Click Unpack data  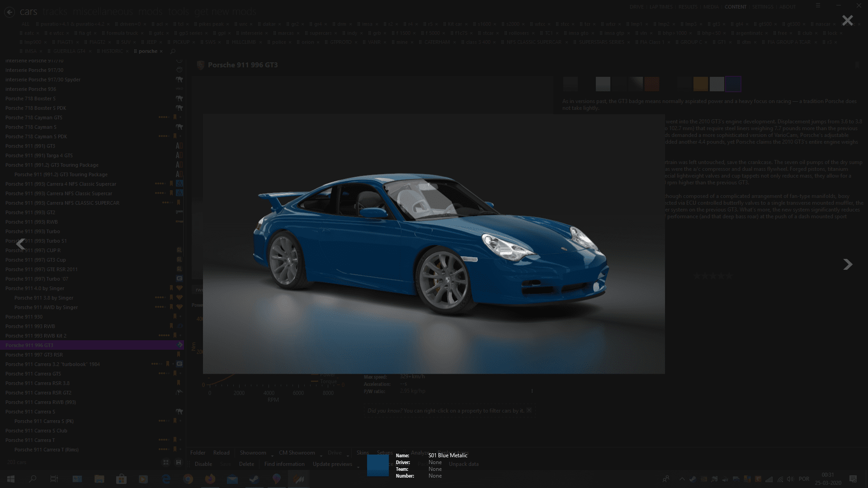click(463, 464)
